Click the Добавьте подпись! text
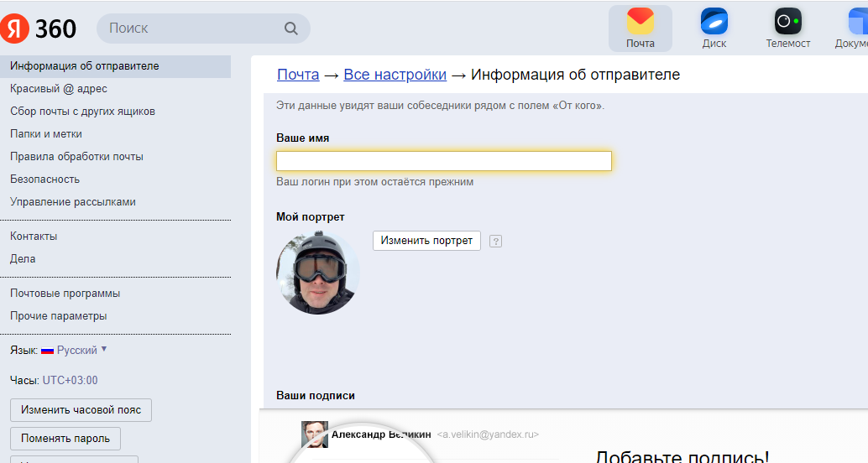The image size is (868, 463). pos(682,457)
